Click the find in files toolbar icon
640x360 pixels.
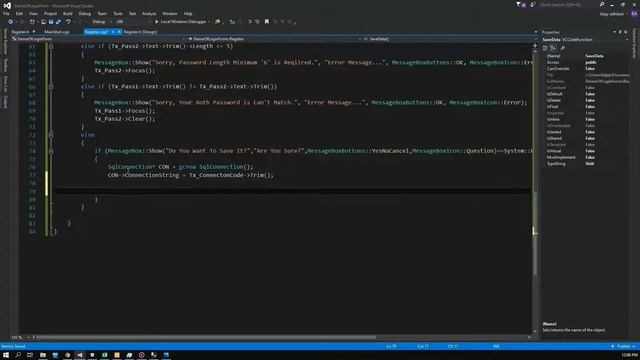218,22
